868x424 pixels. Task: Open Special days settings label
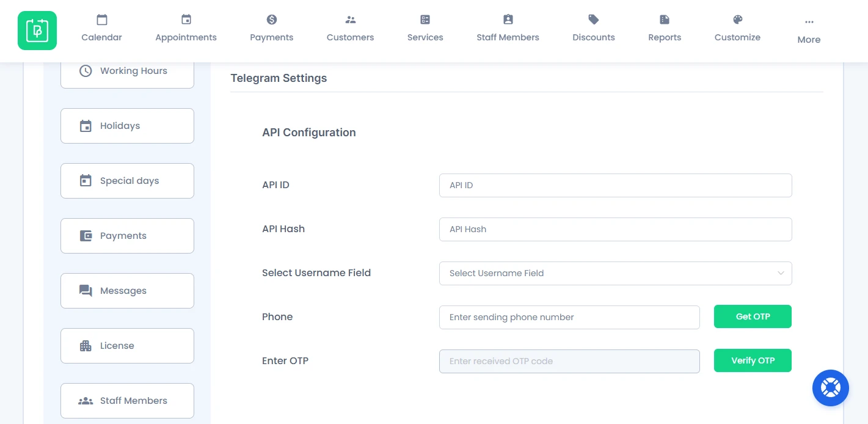(x=129, y=181)
